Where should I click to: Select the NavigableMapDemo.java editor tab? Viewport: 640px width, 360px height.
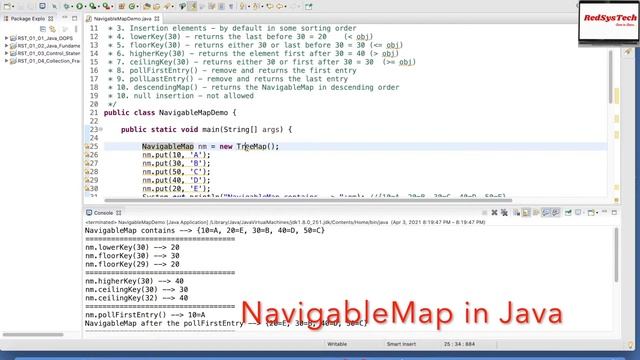point(122,19)
